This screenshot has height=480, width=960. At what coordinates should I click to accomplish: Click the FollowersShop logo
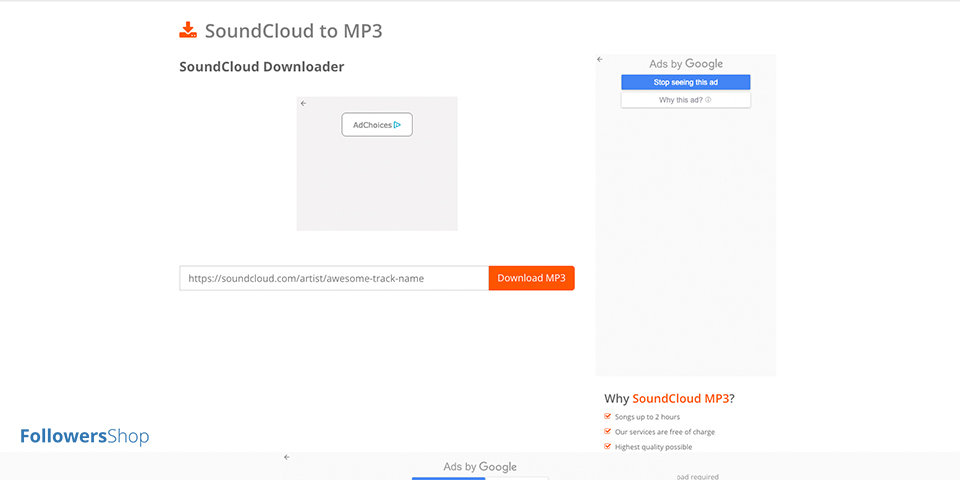pyautogui.click(x=84, y=437)
